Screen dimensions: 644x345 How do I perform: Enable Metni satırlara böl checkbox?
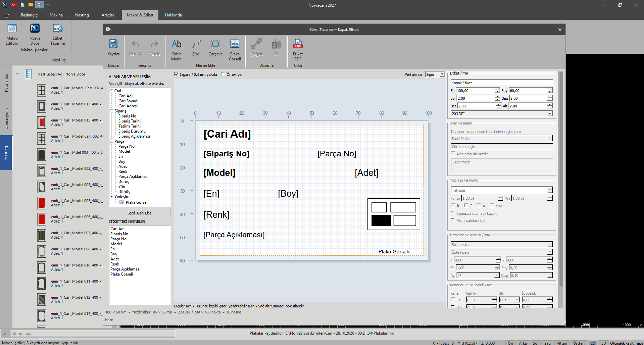[x=453, y=220]
